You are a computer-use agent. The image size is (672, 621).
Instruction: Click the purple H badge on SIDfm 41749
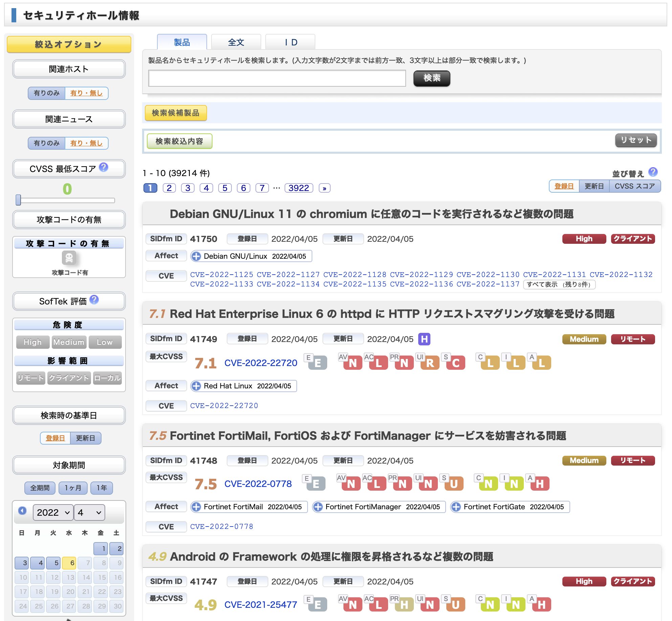click(x=424, y=339)
